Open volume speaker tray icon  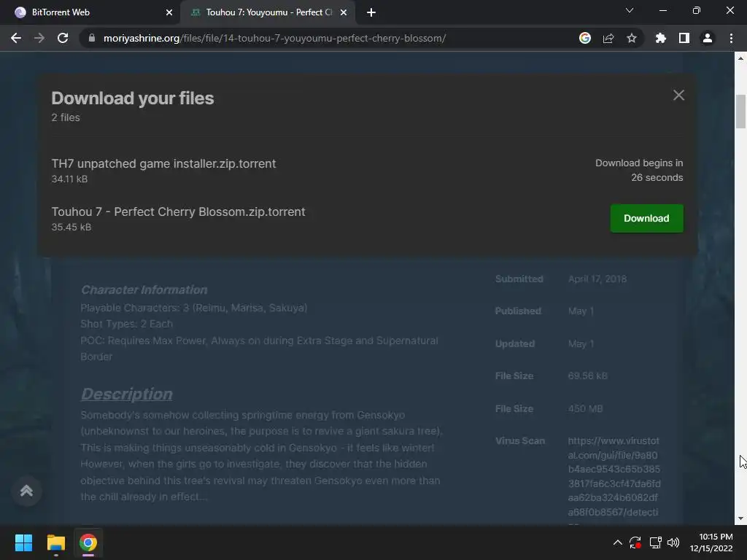673,542
